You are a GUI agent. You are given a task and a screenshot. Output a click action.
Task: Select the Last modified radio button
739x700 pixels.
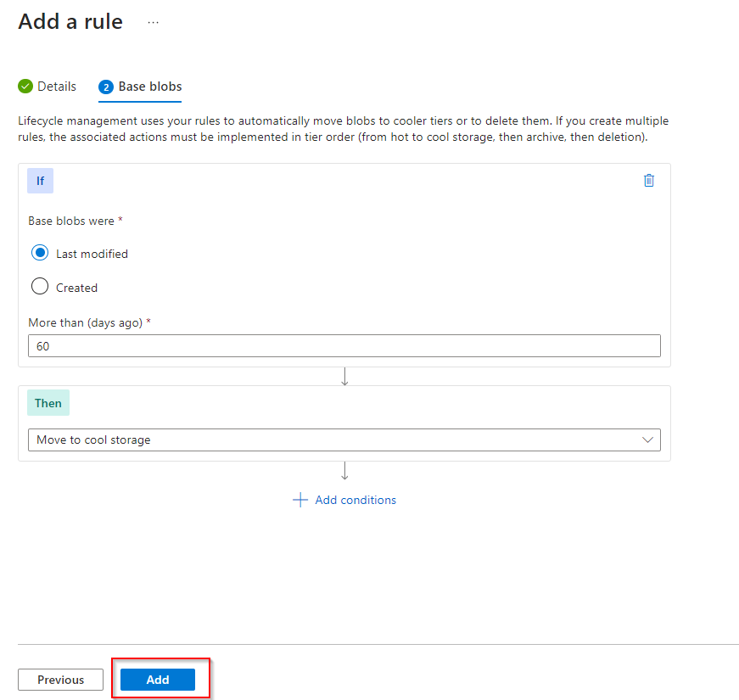click(40, 253)
